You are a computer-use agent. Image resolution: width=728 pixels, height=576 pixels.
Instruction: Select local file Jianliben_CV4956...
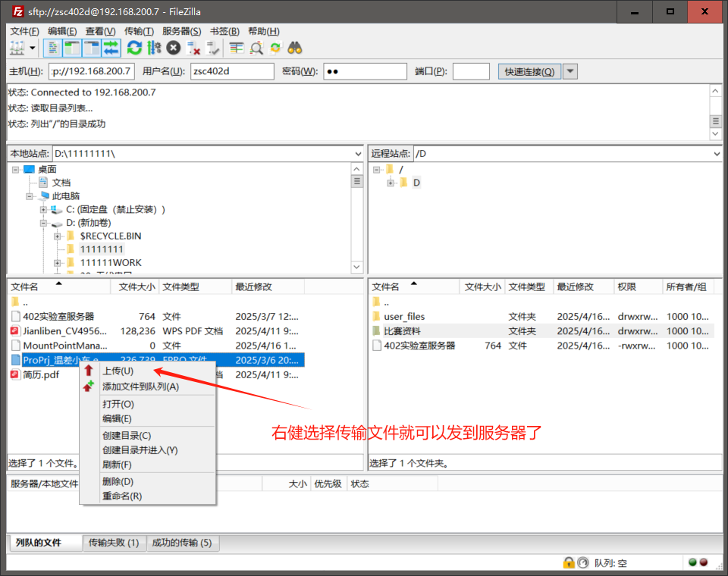point(64,331)
